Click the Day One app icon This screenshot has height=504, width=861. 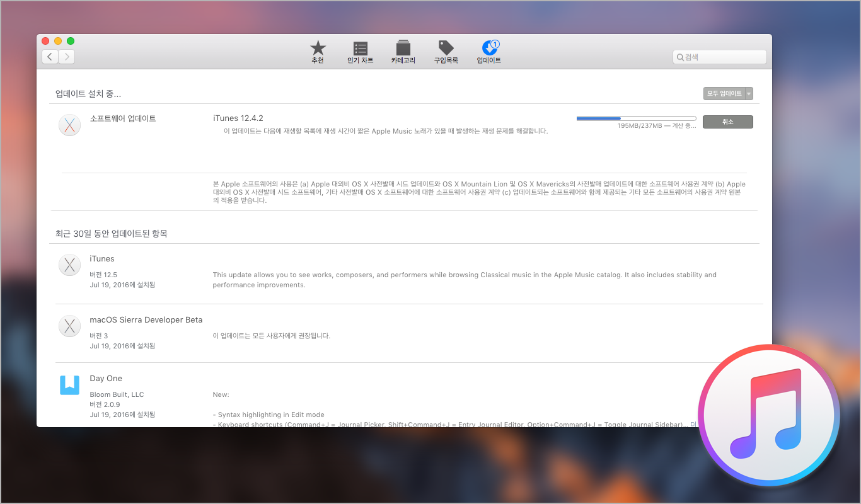[69, 384]
